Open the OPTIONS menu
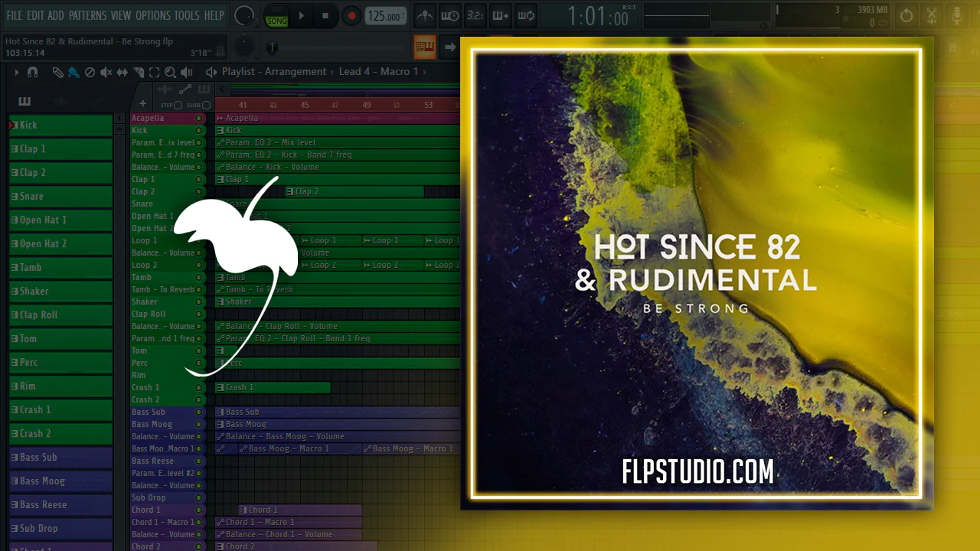This screenshot has height=551, width=980. [154, 15]
